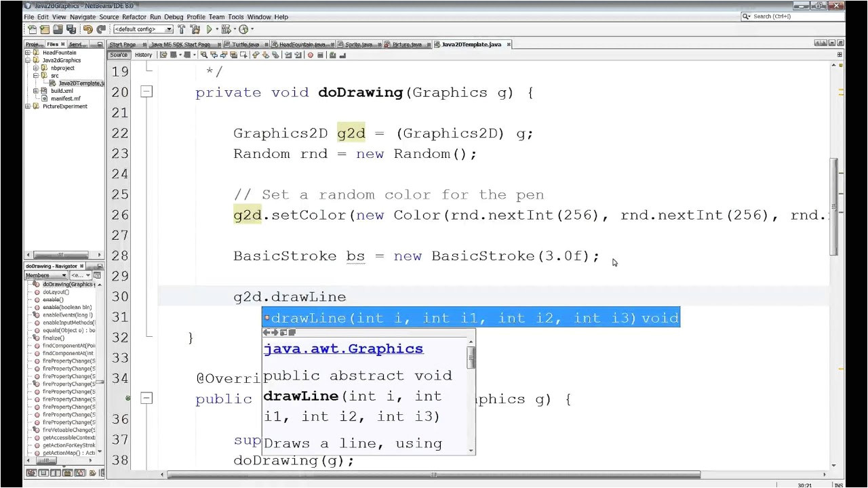Screen dimensions: 868x488
Task: Run the project with green play icon
Action: pyautogui.click(x=210, y=29)
